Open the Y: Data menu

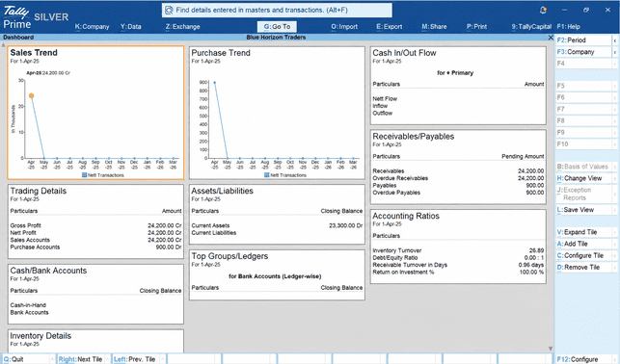(131, 27)
